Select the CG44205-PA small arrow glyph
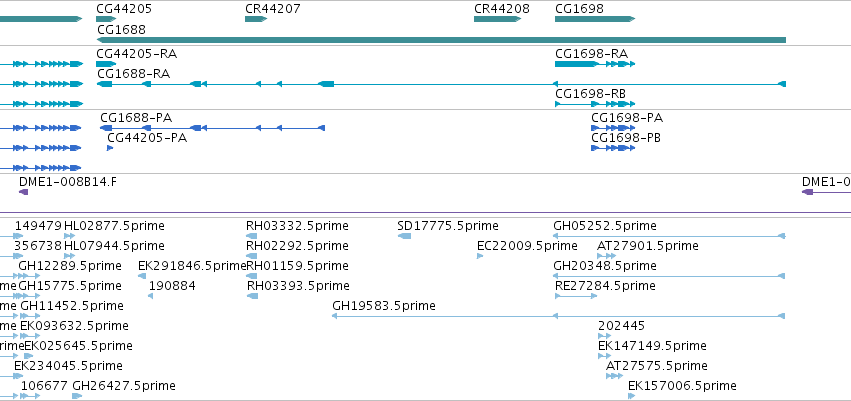This screenshot has height=401, width=851. (x=110, y=148)
